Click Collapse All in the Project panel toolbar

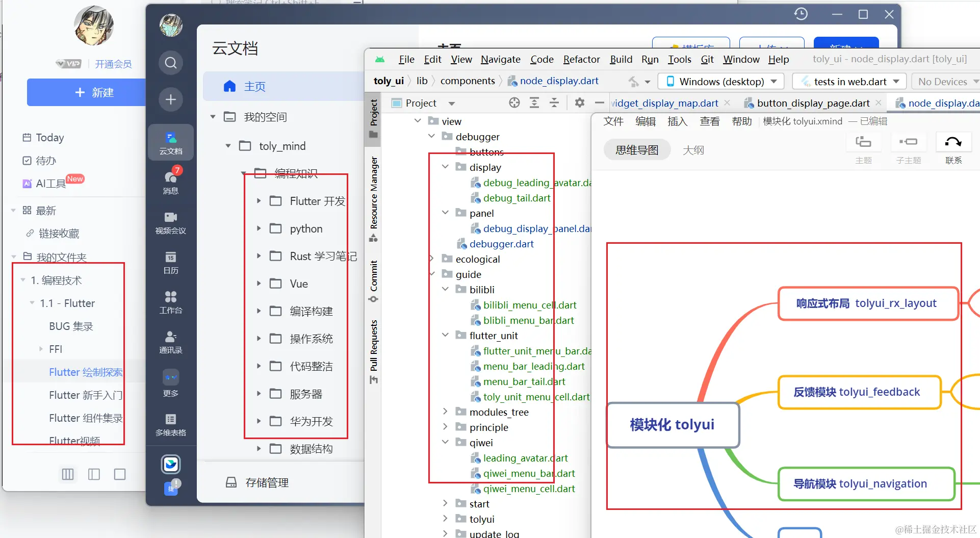pos(554,103)
